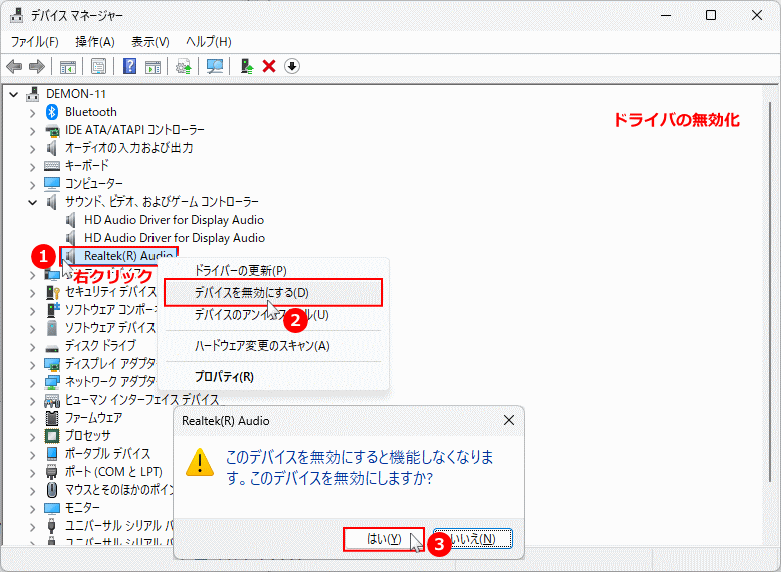781x572 pixels.
Task: Minimize the デバイス マネージャー window
Action: (666, 15)
